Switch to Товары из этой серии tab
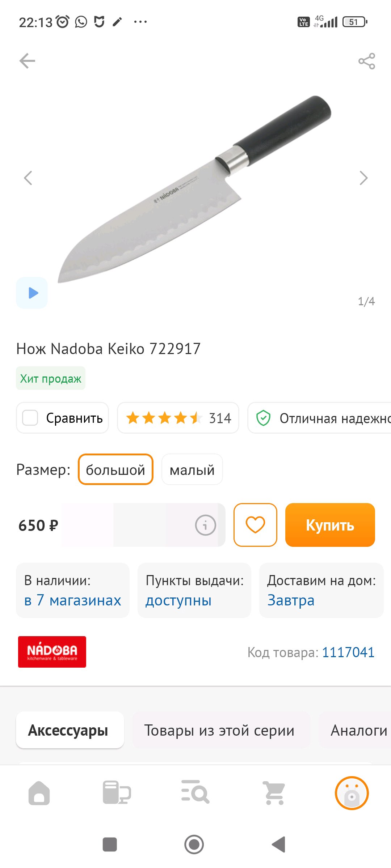Screen dimensions: 391x868 [x=219, y=730]
